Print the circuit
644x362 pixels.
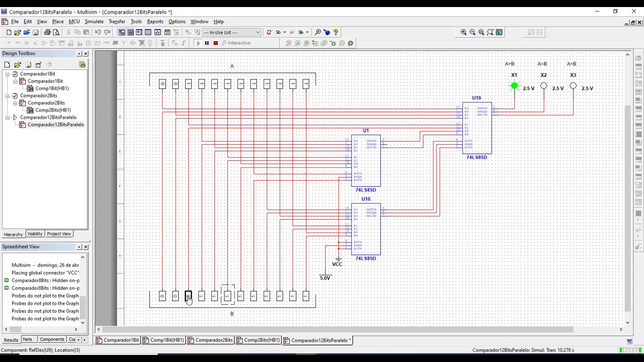(47, 32)
